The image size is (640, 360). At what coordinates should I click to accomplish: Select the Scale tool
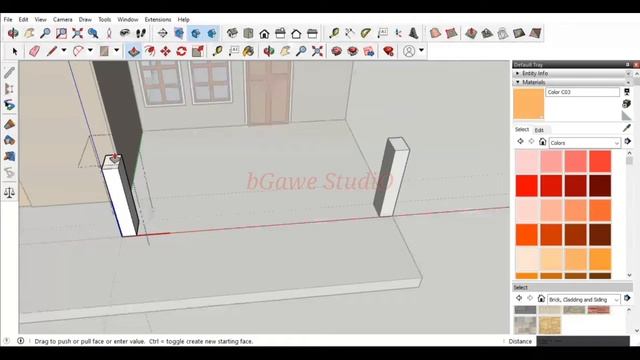click(x=198, y=51)
